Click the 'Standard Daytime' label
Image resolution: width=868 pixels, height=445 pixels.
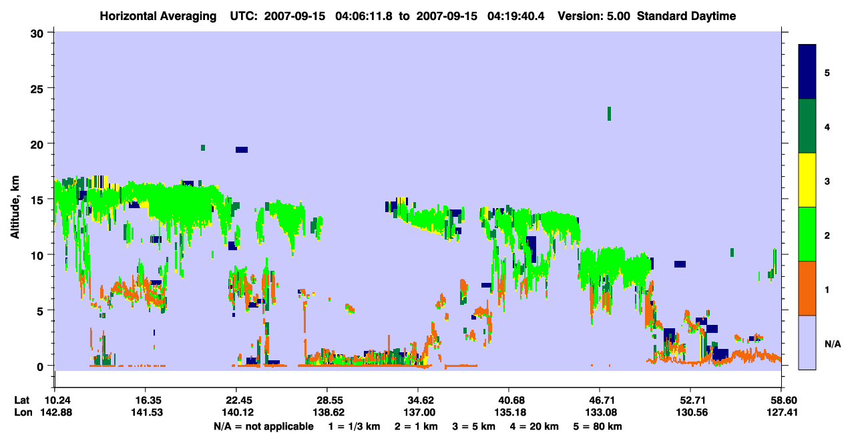coord(686,16)
